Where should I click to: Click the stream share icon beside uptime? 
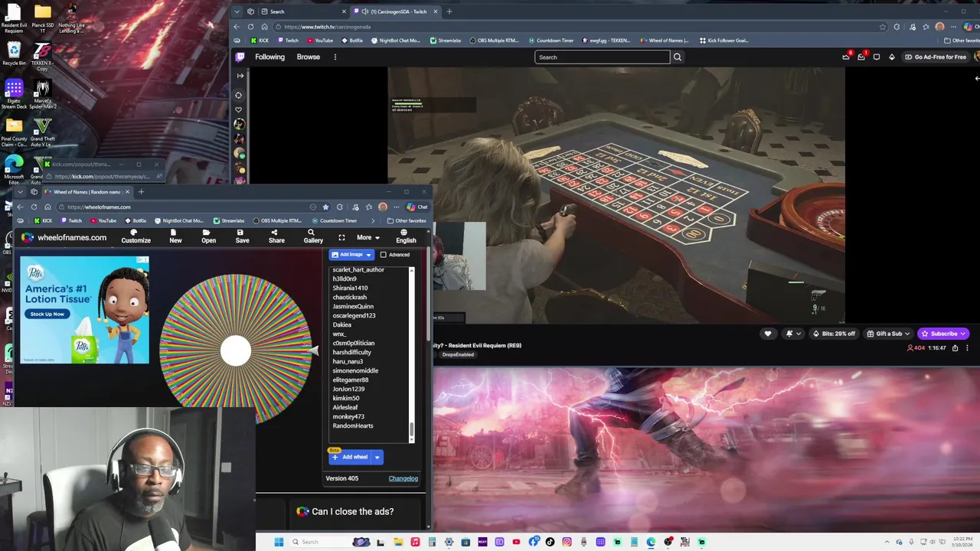(955, 347)
